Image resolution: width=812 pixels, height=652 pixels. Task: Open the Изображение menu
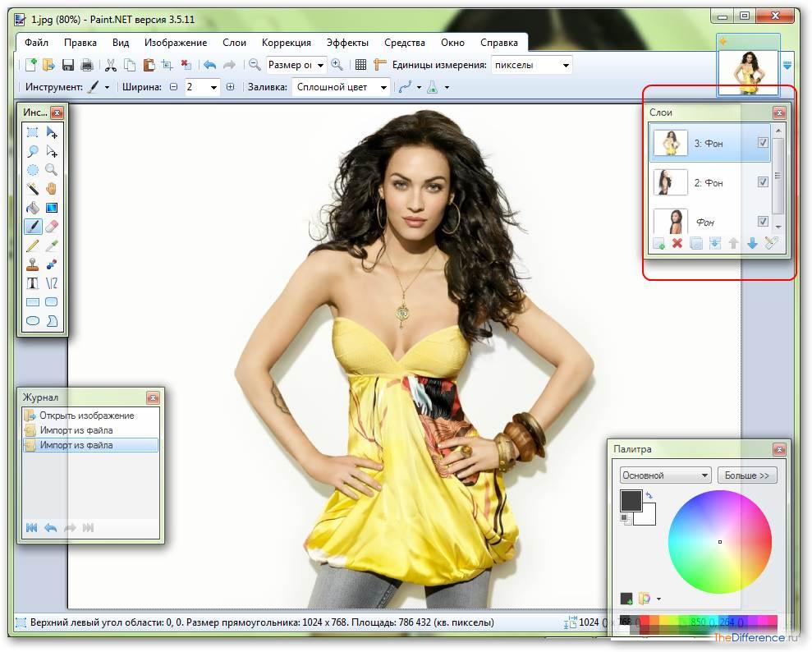click(176, 43)
